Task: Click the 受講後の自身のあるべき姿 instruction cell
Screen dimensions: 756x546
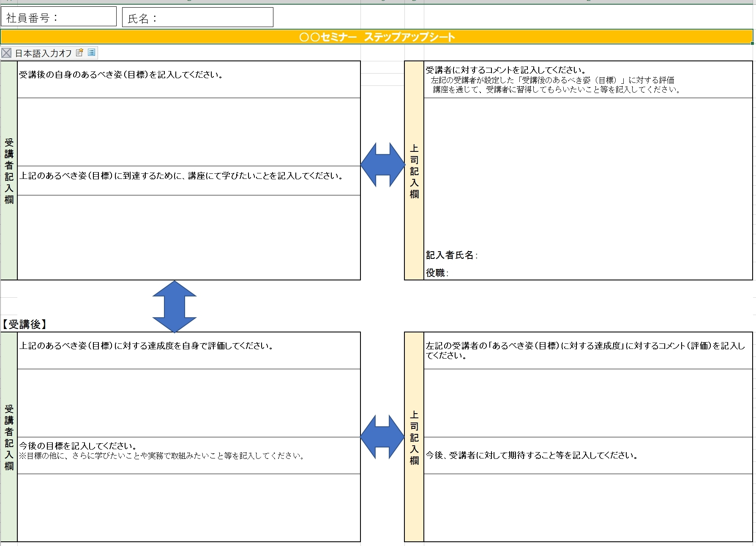Action: [189, 80]
